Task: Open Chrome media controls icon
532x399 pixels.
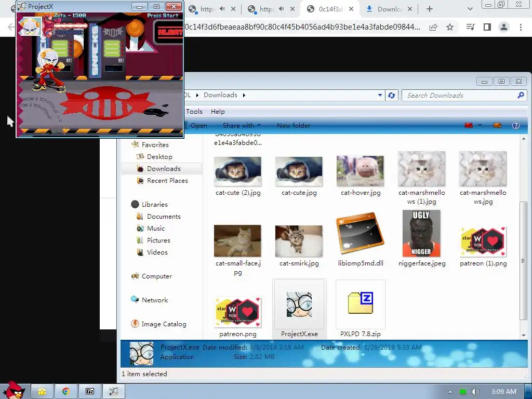Action: coord(471,27)
